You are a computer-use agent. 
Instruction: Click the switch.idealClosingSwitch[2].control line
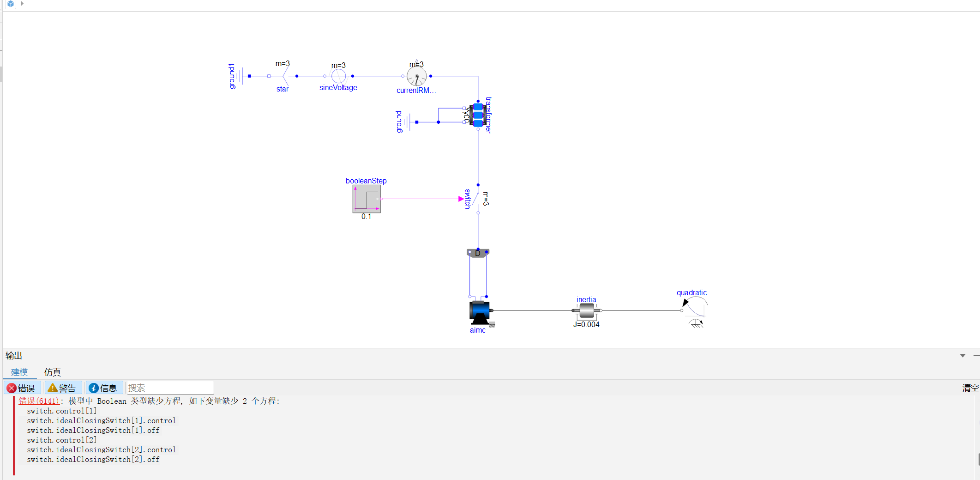click(101, 450)
